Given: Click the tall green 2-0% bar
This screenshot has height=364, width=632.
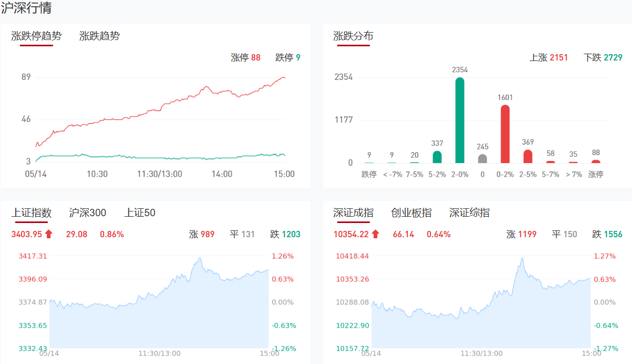Looking at the screenshot, I should pyautogui.click(x=460, y=120).
